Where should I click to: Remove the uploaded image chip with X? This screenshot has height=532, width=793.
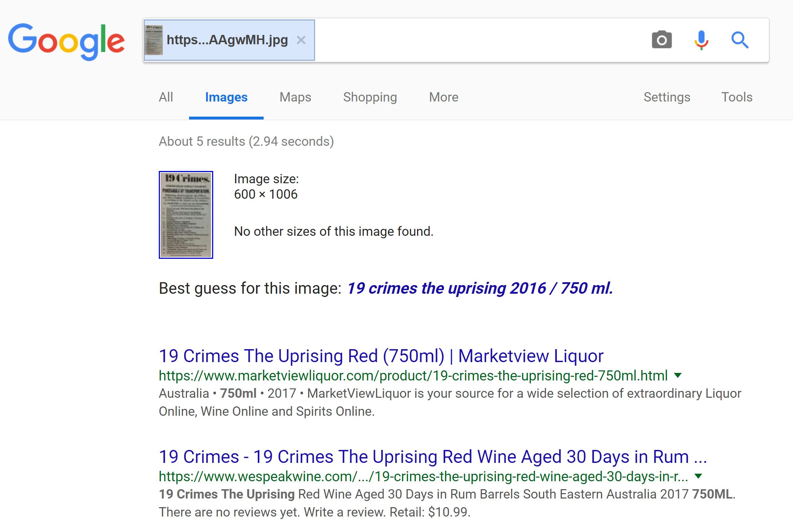pyautogui.click(x=301, y=40)
